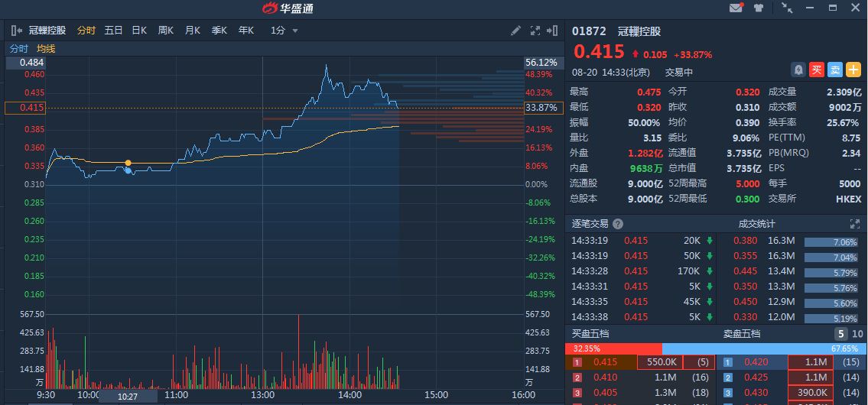The height and width of the screenshot is (405, 868).
Task: Open help for 逐笔交易
Action: tap(618, 224)
